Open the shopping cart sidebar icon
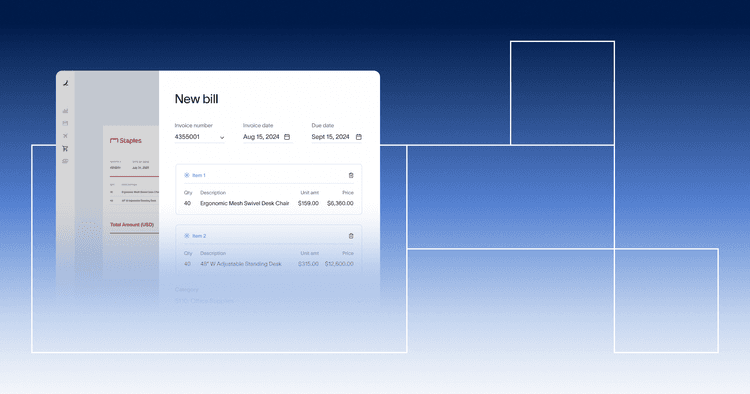This screenshot has height=394, width=750. [65, 149]
